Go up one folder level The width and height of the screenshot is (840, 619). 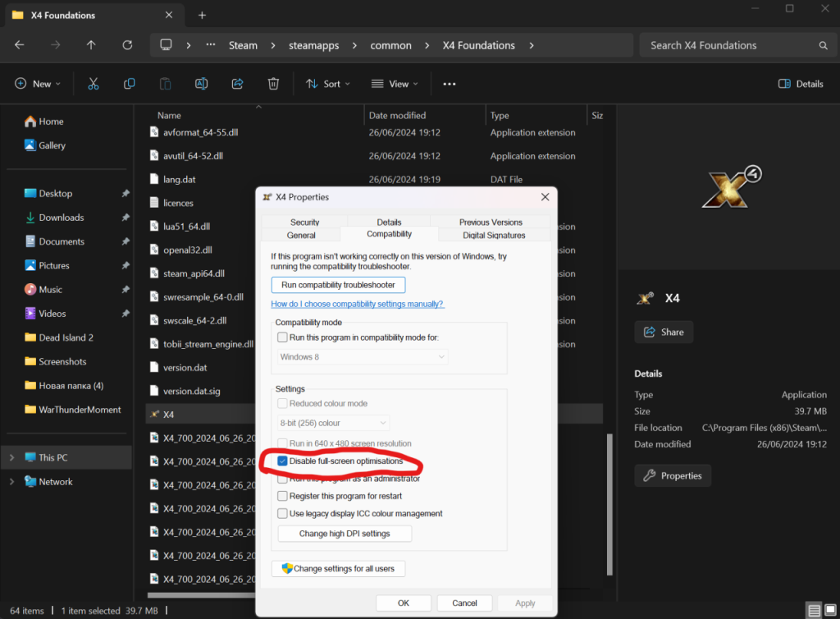pyautogui.click(x=91, y=45)
